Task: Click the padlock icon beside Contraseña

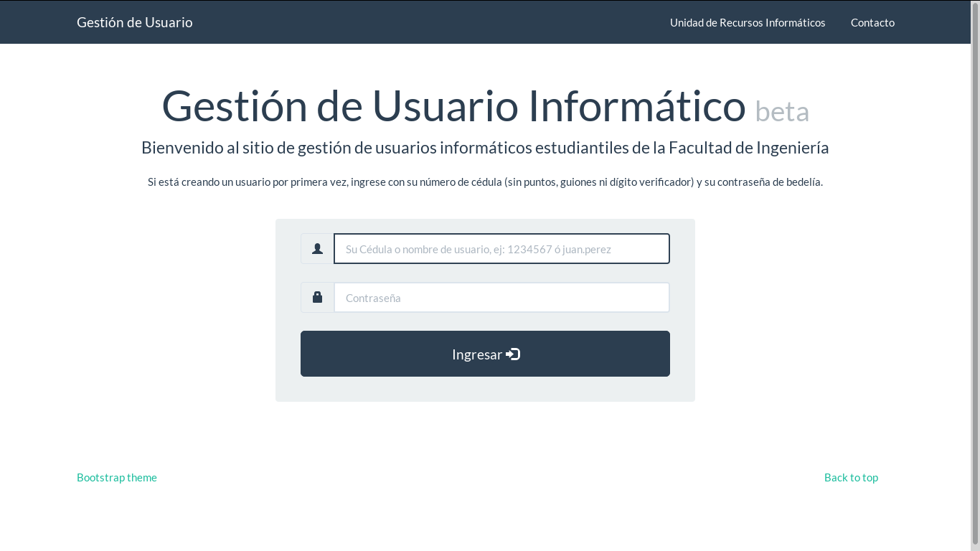Action: 317,297
